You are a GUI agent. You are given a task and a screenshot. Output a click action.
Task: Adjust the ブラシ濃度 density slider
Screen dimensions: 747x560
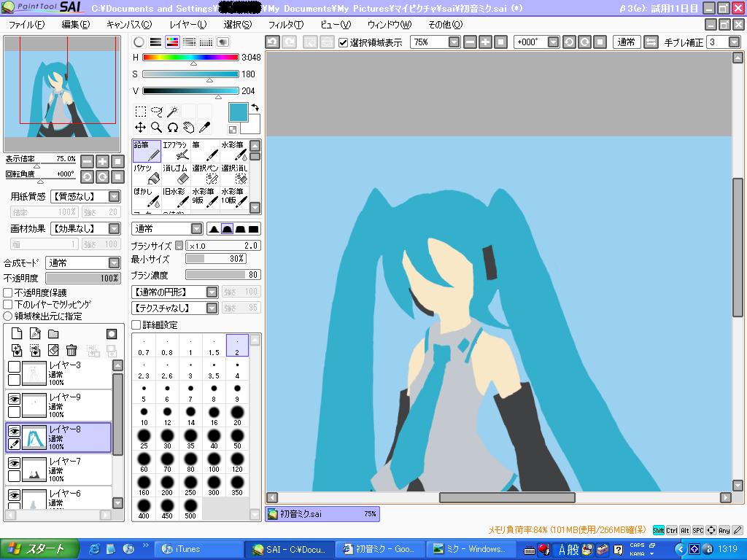pos(222,275)
